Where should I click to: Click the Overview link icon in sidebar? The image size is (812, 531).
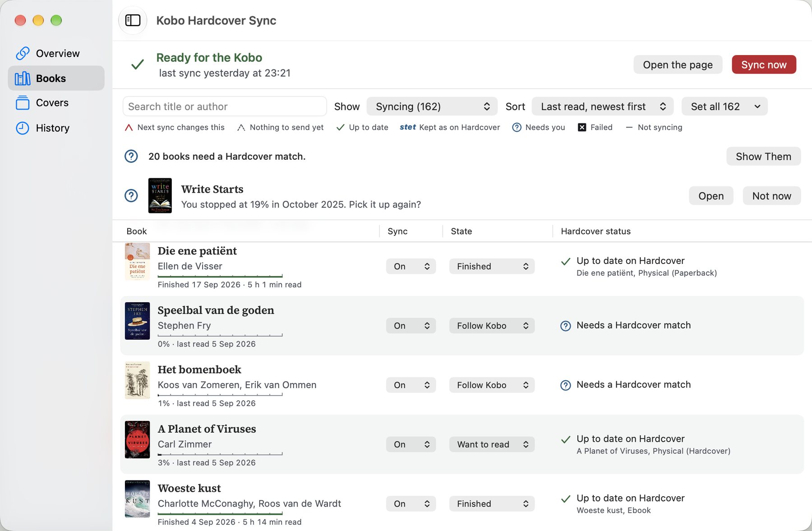(23, 53)
